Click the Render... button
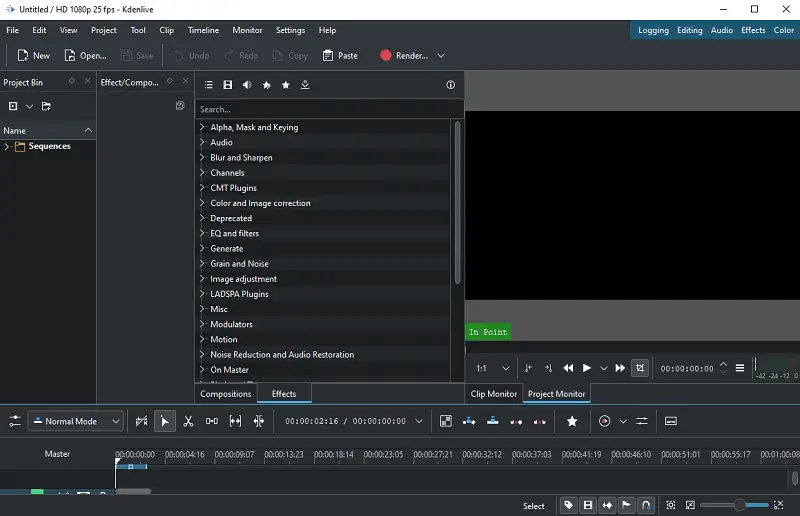Image resolution: width=800 pixels, height=516 pixels. tap(404, 56)
